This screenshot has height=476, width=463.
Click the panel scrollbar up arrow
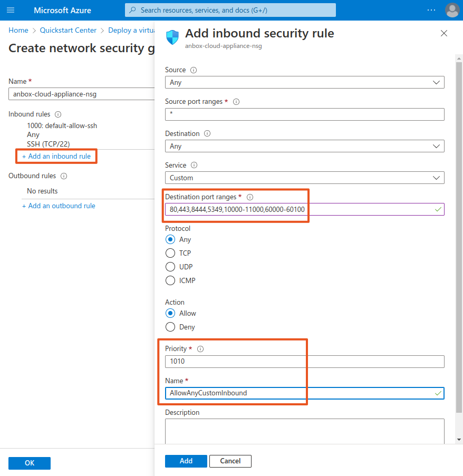(459, 59)
